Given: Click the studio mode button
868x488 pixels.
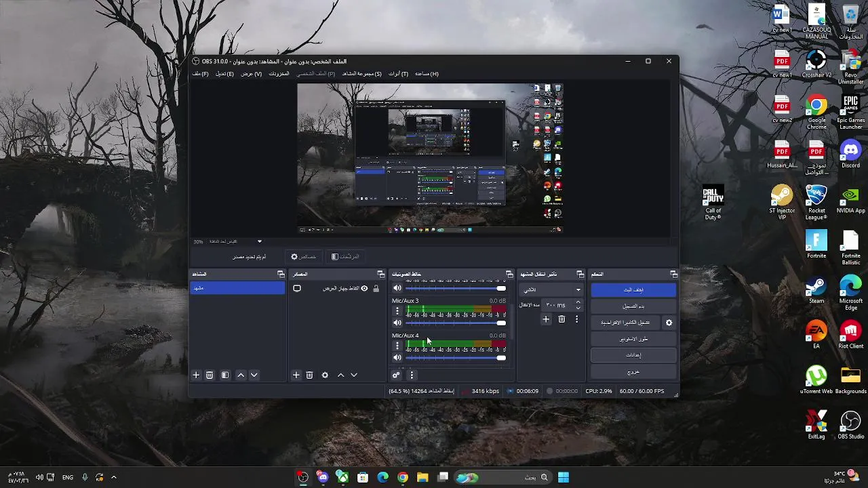Looking at the screenshot, I should point(633,339).
